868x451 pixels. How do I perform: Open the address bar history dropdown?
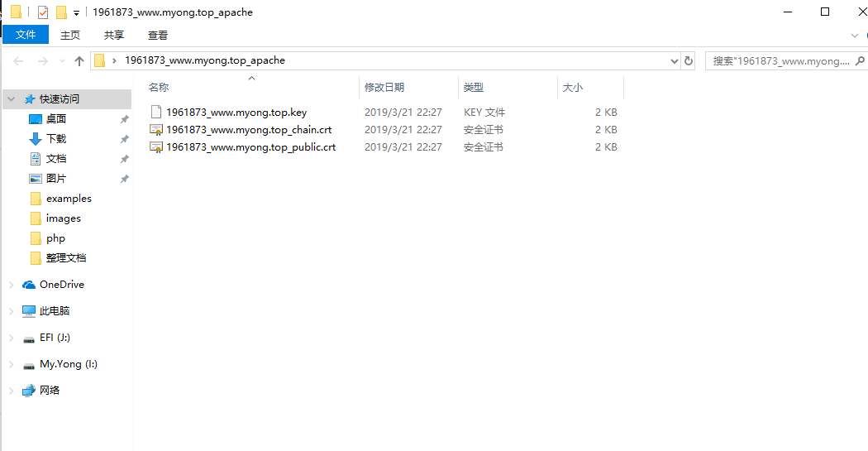pos(675,61)
